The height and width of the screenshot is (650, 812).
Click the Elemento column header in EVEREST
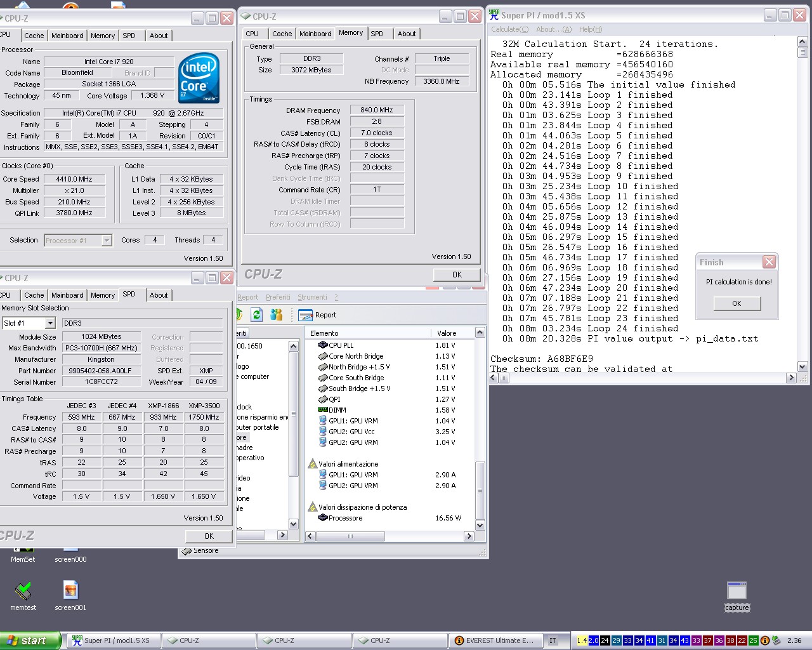point(368,333)
